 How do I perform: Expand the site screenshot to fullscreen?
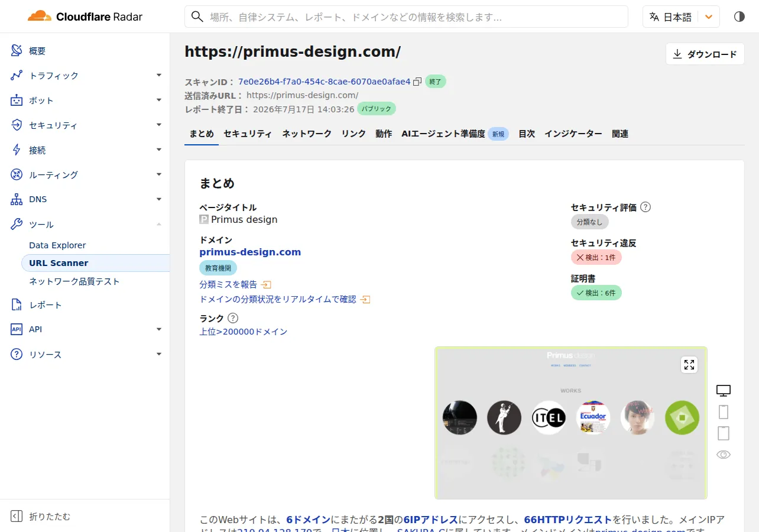point(689,365)
